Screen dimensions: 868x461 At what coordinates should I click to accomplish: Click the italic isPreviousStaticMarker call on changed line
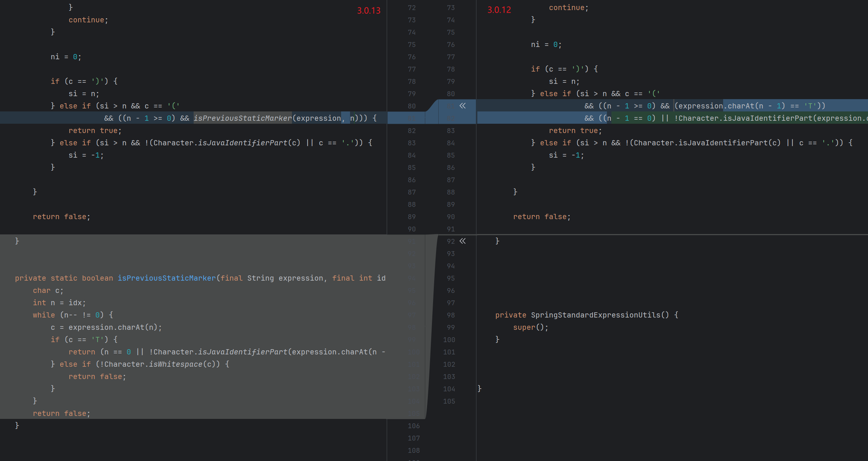click(x=242, y=118)
